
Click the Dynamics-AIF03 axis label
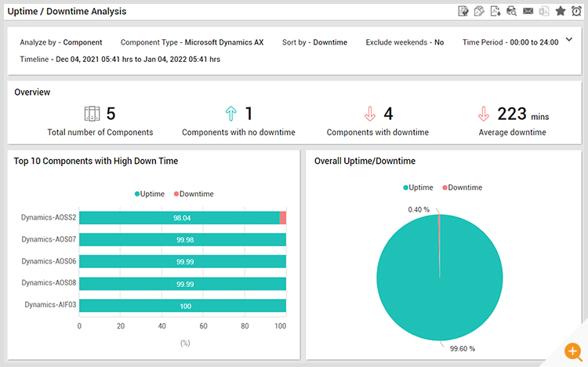[x=50, y=305]
